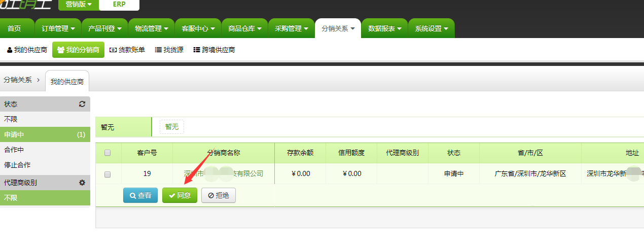
Task: Open 跨境供应商 submenu item
Action: (x=214, y=50)
